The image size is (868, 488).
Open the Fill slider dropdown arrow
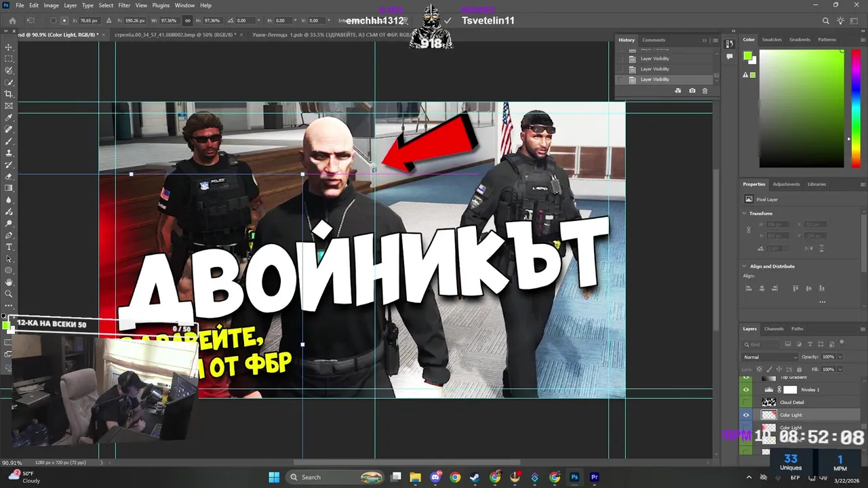click(840, 369)
